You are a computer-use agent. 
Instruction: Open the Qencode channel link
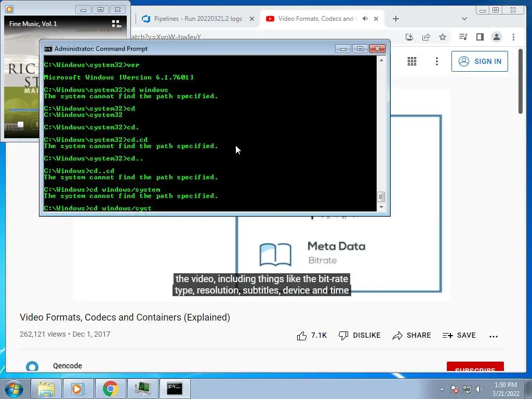68,366
